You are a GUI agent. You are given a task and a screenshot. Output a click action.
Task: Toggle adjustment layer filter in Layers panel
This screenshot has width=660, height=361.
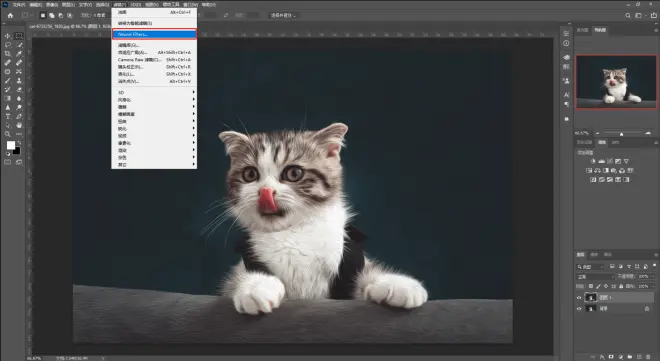pyautogui.click(x=620, y=266)
